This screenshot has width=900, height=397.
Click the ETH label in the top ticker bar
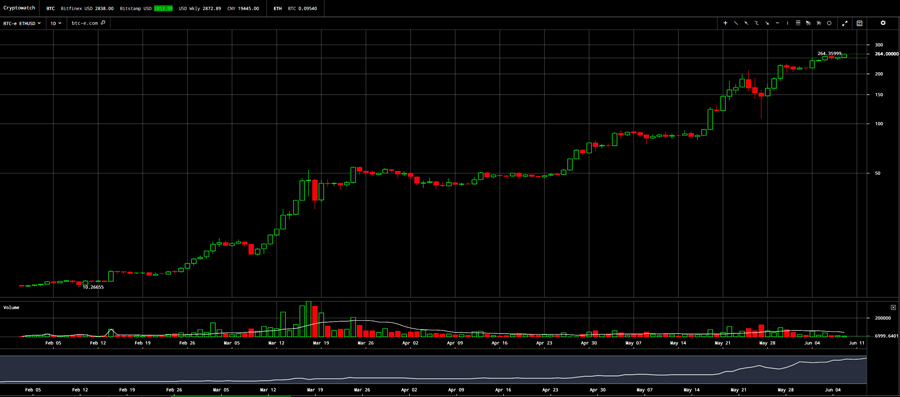pos(278,9)
